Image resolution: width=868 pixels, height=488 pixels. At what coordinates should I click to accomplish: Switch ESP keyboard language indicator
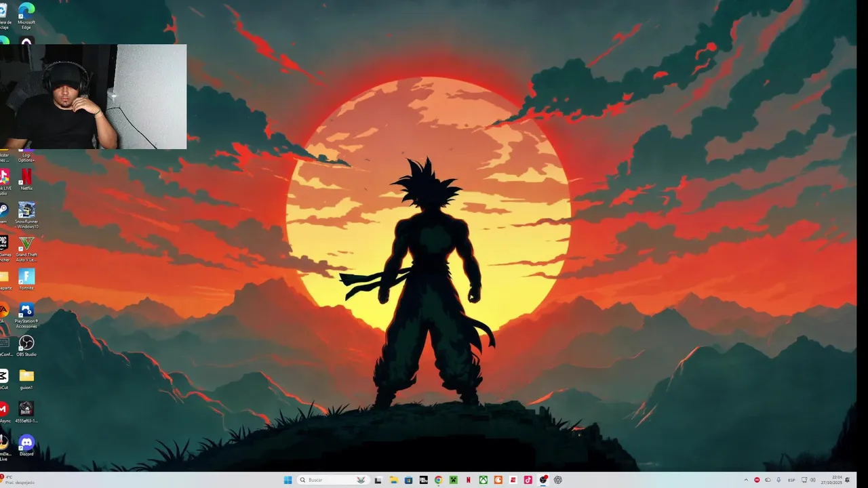[791, 480]
